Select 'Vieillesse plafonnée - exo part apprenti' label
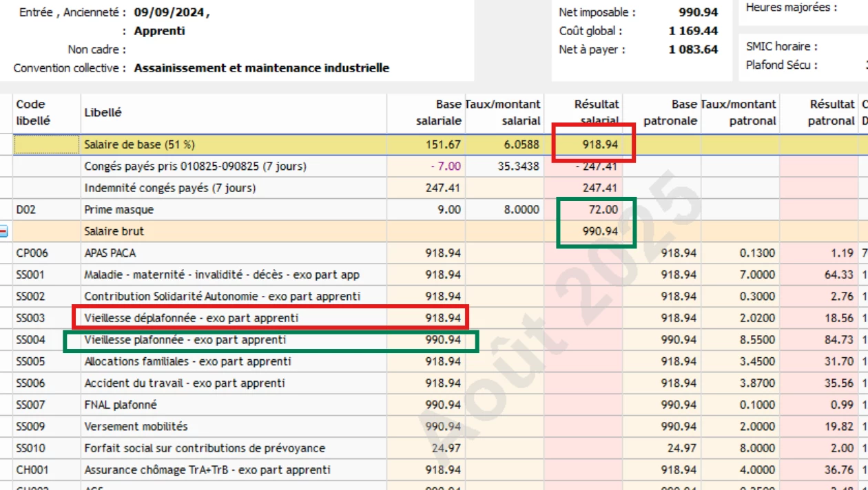 [185, 339]
